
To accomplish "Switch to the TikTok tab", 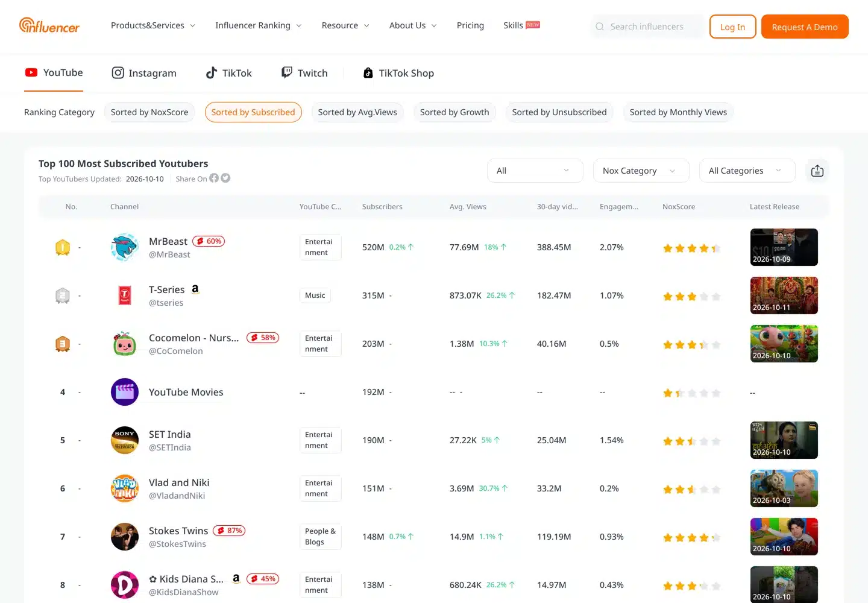I will click(x=228, y=73).
